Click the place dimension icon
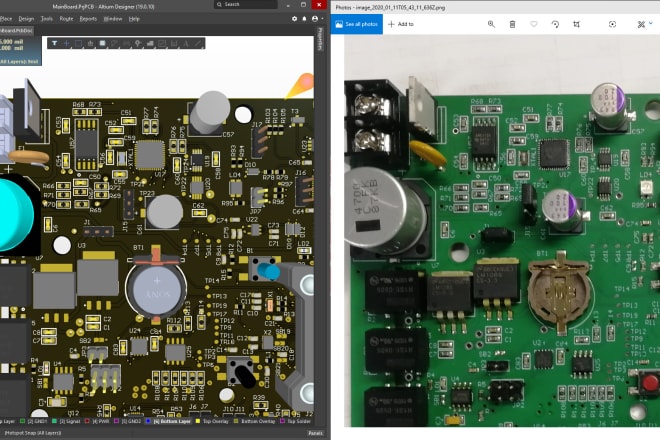Image resolution: width=660 pixels, height=440 pixels. click(174, 43)
